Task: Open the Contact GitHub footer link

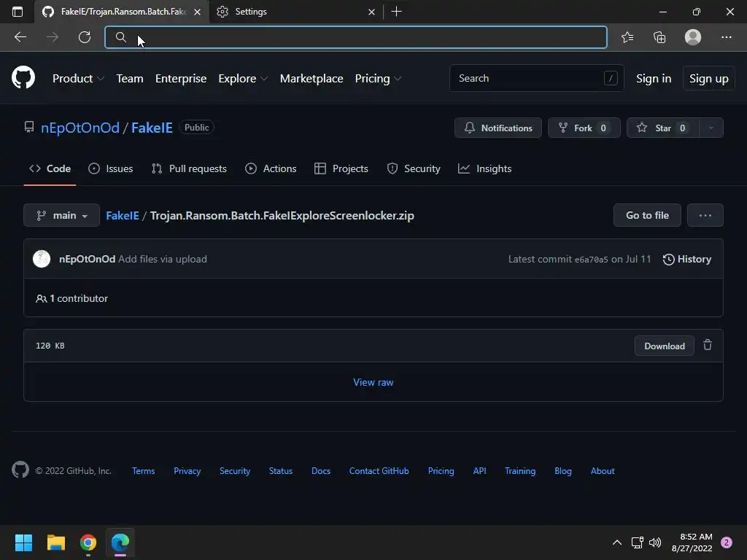Action: tap(379, 470)
